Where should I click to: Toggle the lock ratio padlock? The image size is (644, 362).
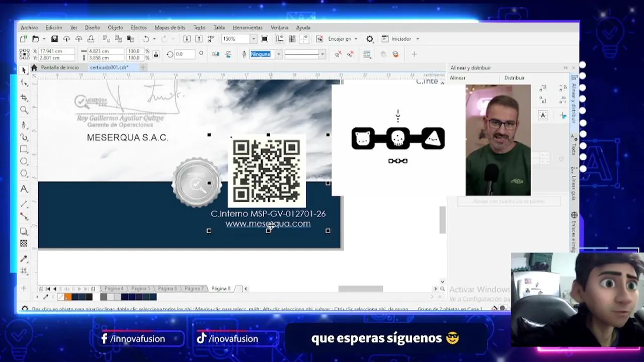[x=156, y=54]
